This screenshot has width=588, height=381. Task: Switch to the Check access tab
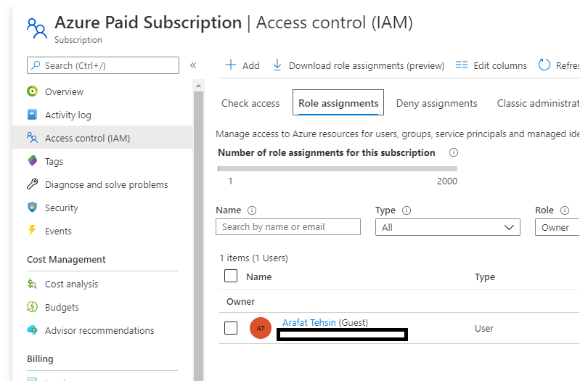click(250, 103)
